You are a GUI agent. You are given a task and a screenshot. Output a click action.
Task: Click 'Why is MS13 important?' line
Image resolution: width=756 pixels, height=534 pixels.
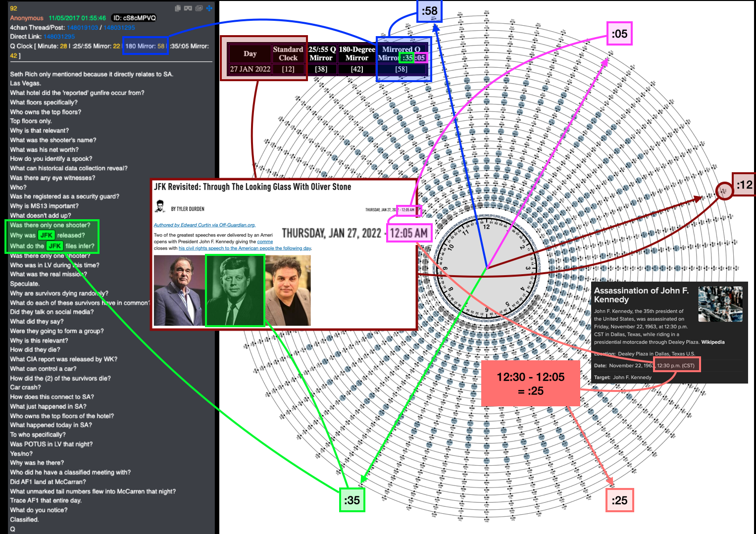tap(44, 206)
